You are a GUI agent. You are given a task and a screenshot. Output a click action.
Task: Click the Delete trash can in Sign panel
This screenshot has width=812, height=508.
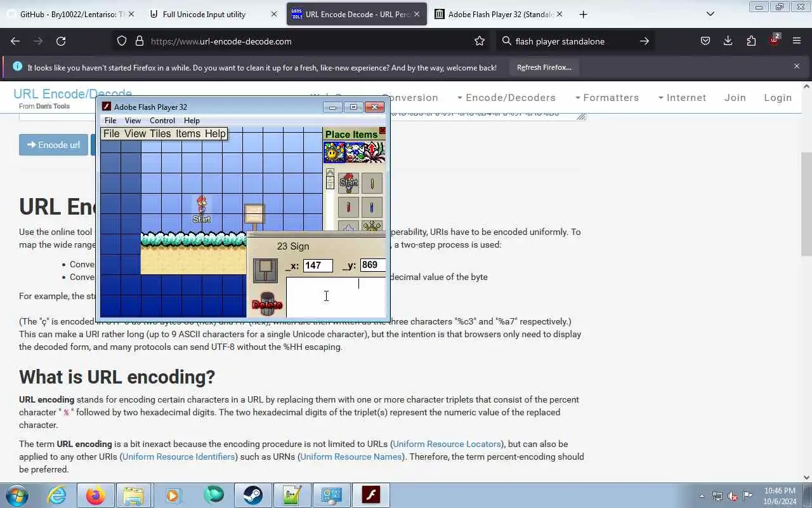tap(267, 304)
